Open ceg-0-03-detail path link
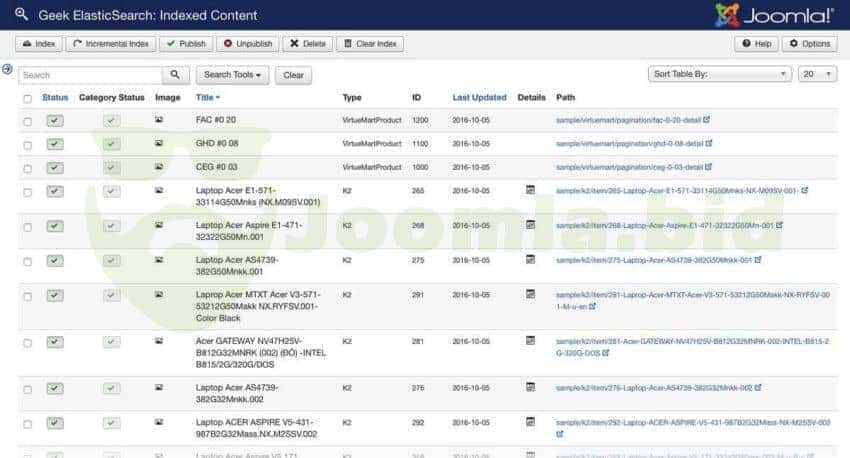Image resolution: width=850 pixels, height=458 pixels. pos(629,167)
